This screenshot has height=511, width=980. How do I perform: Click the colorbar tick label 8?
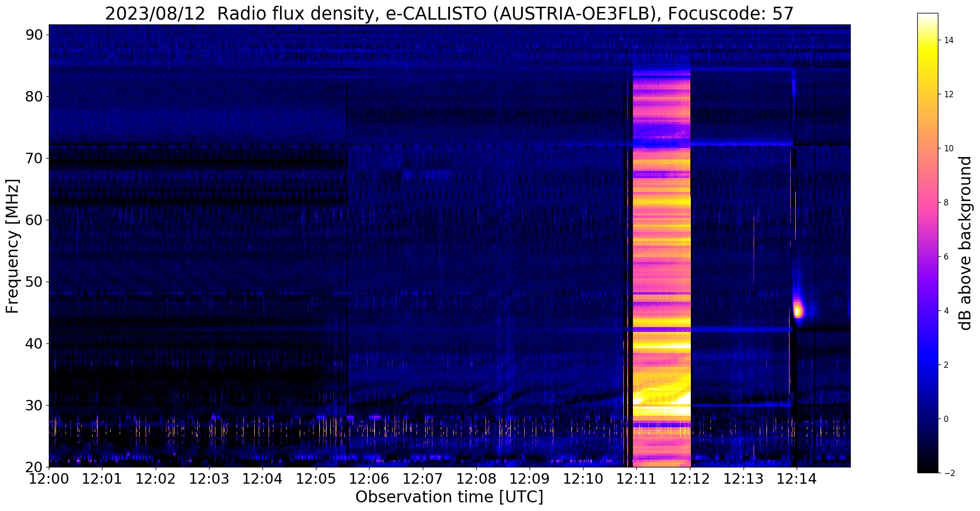click(946, 203)
